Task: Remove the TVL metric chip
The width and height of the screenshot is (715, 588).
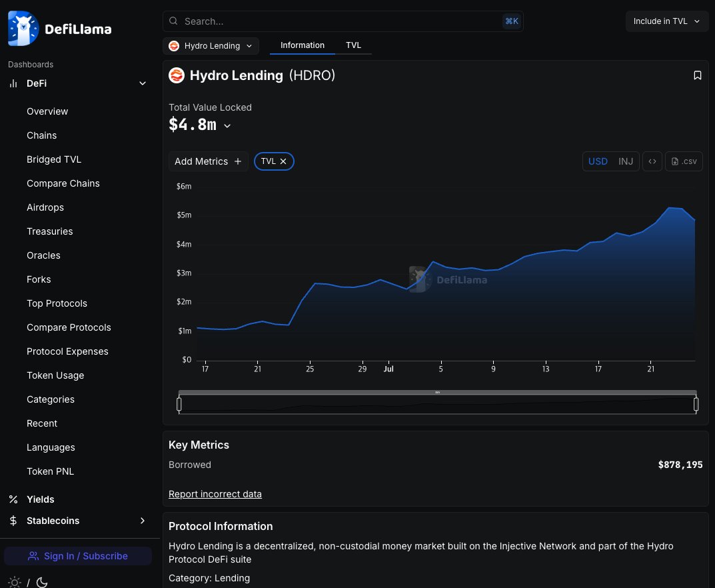Action: coord(283,161)
